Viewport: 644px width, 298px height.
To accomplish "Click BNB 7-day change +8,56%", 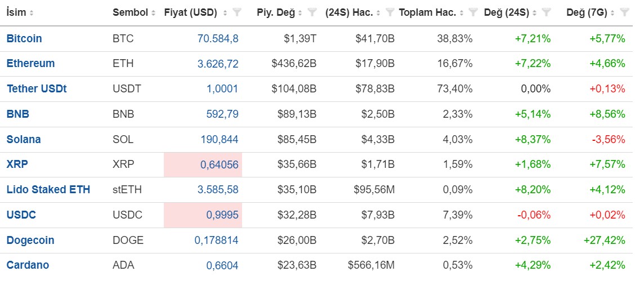I will [607, 114].
